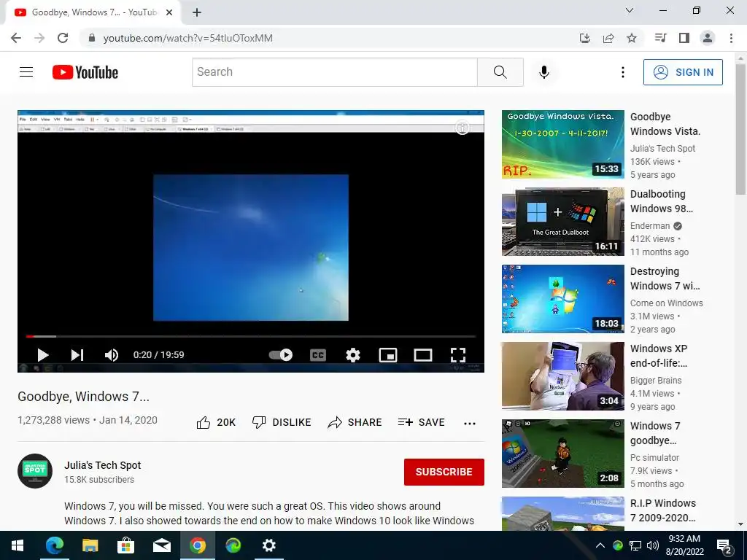Launch Microsoft Edge from taskbar
747x560 pixels.
coord(54,545)
